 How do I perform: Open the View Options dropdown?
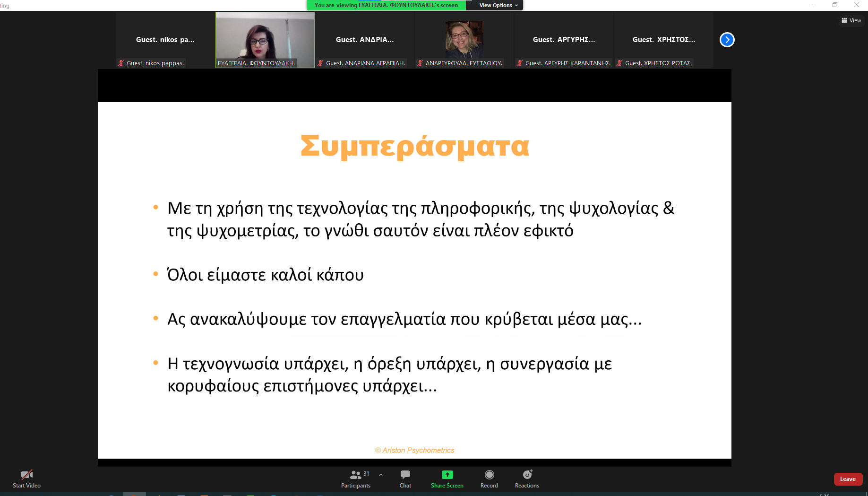point(498,5)
